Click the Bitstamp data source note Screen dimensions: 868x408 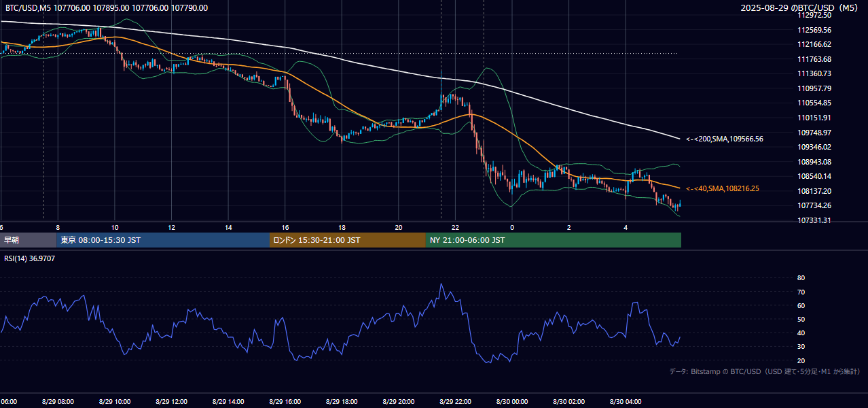coord(765,371)
